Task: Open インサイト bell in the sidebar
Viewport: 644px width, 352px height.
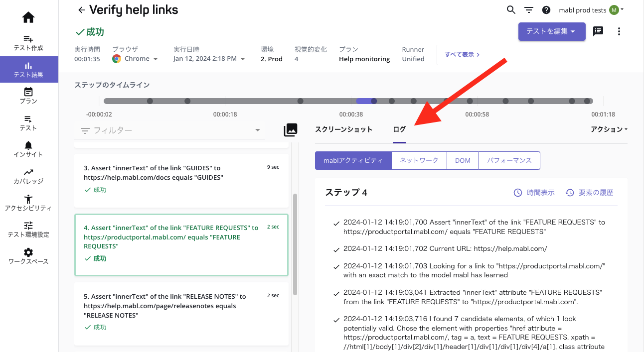Action: tap(28, 149)
